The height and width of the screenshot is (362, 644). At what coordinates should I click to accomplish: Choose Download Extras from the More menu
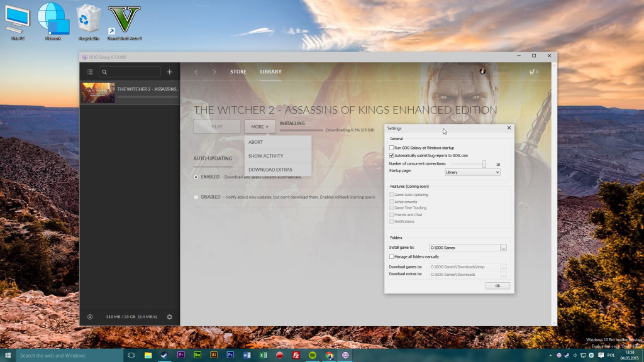[270, 170]
